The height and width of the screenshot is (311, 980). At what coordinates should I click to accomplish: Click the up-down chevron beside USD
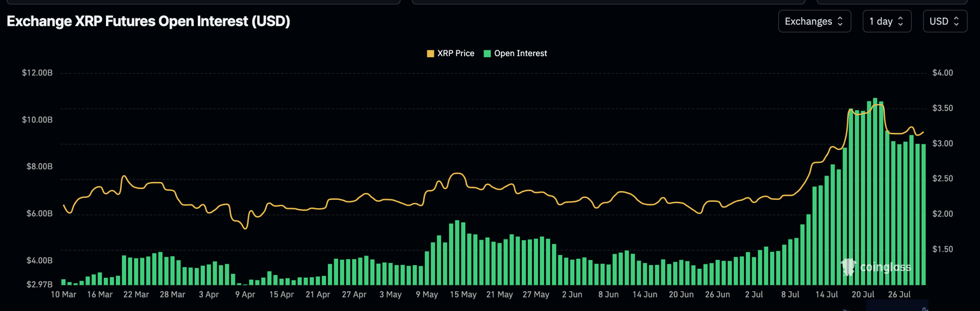point(956,21)
